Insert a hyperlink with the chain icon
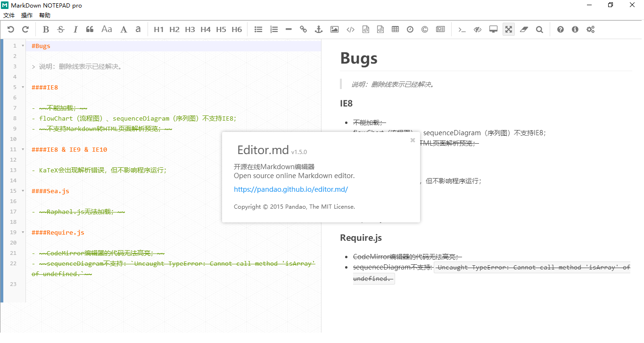Viewport: 644px width, 343px height. pyautogui.click(x=303, y=29)
